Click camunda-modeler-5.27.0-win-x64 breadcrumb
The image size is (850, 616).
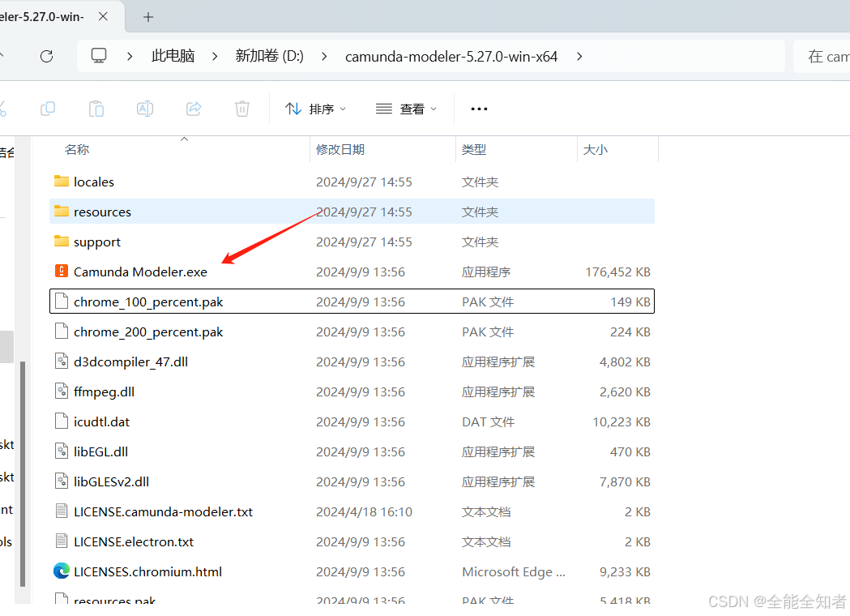coord(451,57)
